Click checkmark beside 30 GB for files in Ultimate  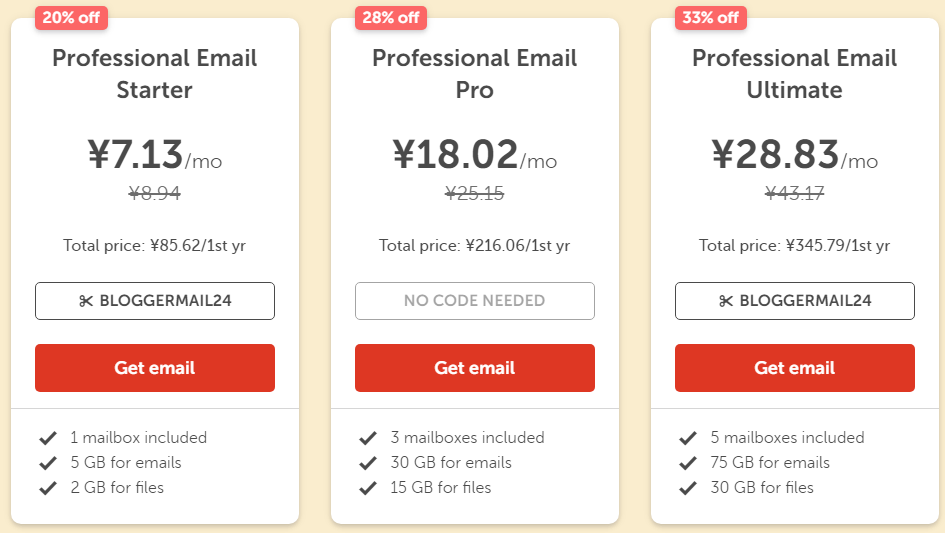tap(688, 488)
